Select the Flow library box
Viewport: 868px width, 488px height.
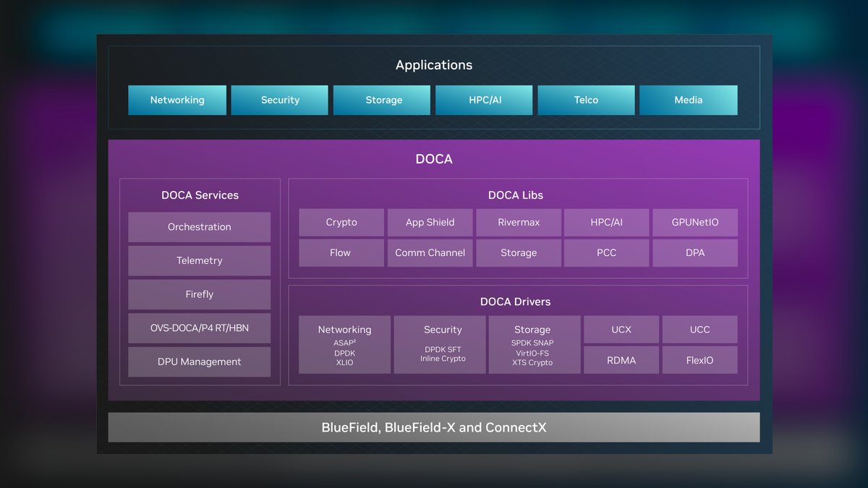(341, 253)
